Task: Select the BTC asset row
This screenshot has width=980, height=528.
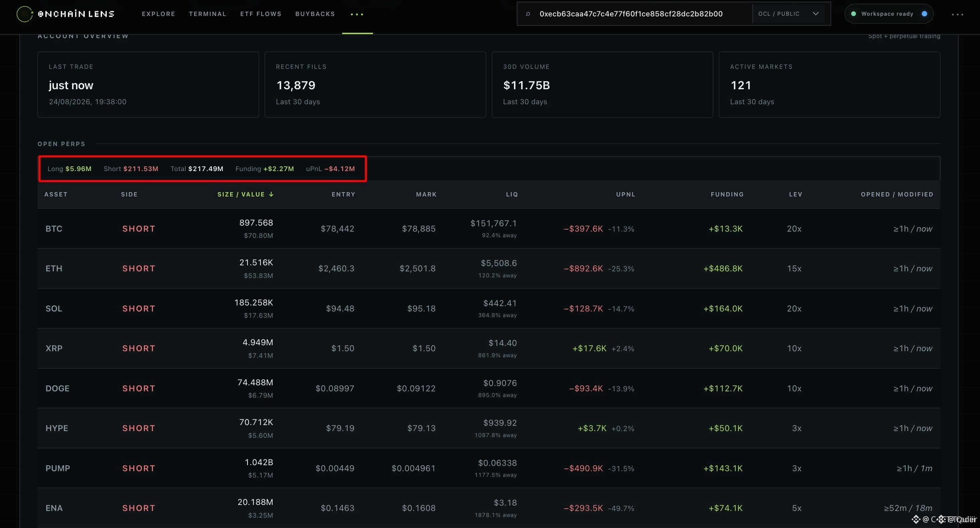Action: point(489,229)
